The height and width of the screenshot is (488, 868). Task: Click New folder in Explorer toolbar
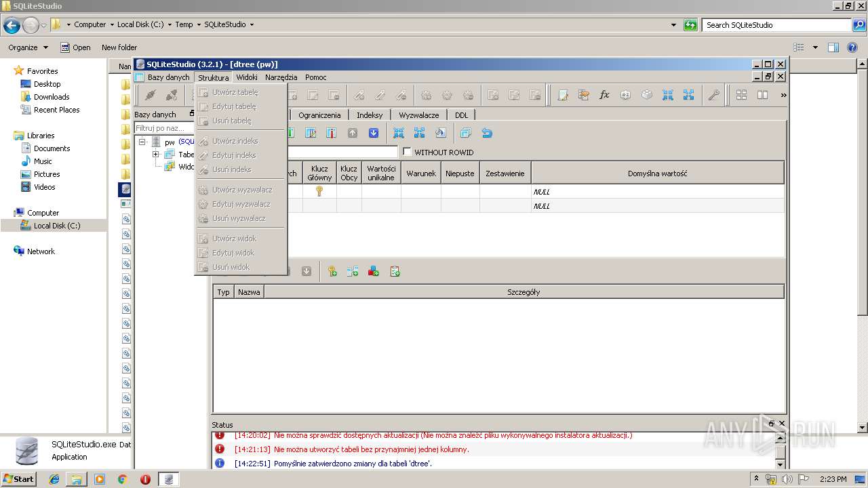click(x=119, y=47)
